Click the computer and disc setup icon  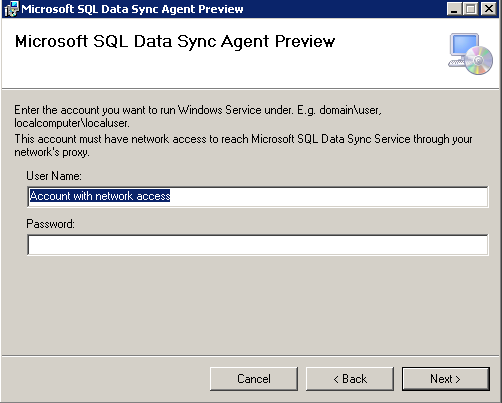(470, 54)
